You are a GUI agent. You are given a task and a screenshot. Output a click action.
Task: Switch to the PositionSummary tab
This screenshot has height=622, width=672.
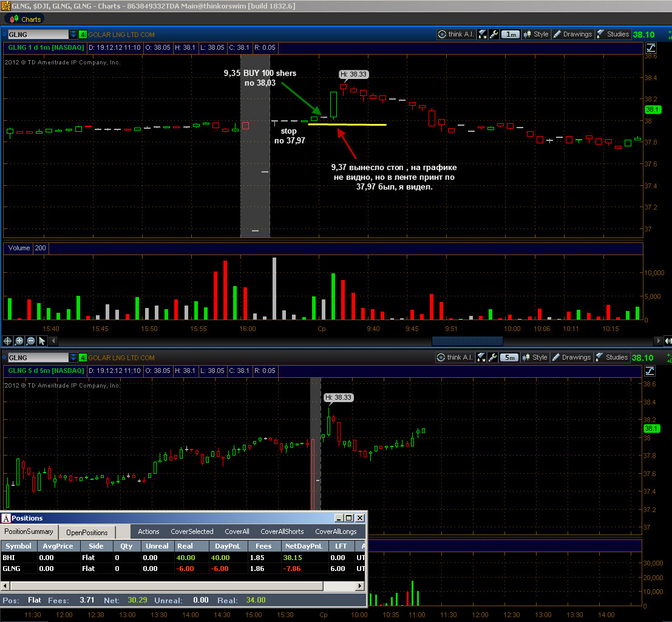29,531
